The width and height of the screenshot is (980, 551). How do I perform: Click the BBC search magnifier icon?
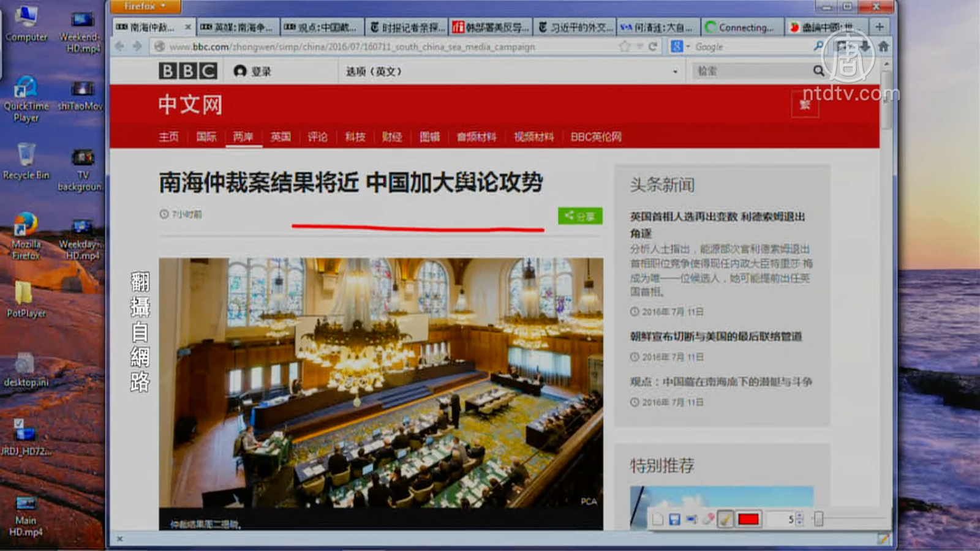(818, 71)
